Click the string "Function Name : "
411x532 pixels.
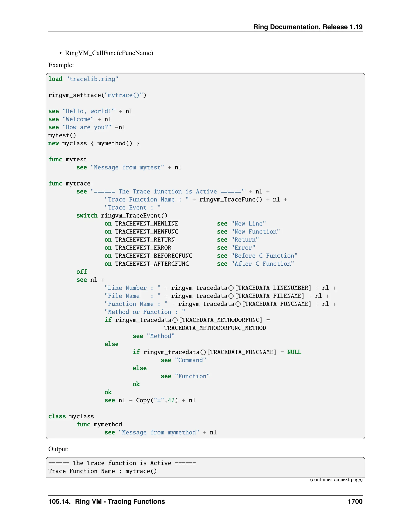tap(136, 304)
